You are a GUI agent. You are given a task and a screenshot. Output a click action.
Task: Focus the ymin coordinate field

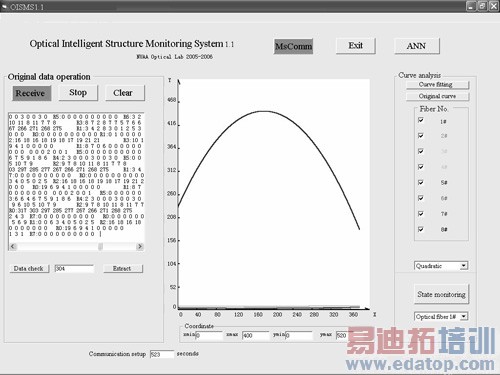pos(299,335)
